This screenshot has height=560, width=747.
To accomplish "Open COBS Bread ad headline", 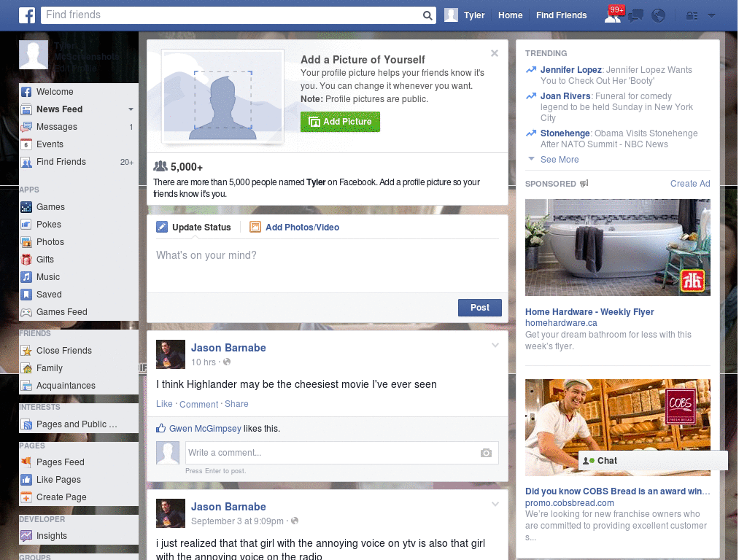I will pyautogui.click(x=617, y=491).
